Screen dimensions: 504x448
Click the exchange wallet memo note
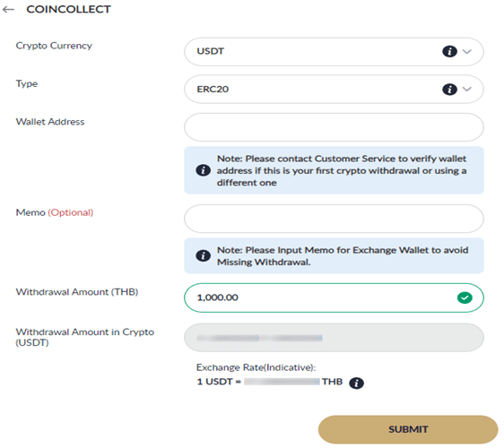pyautogui.click(x=334, y=255)
